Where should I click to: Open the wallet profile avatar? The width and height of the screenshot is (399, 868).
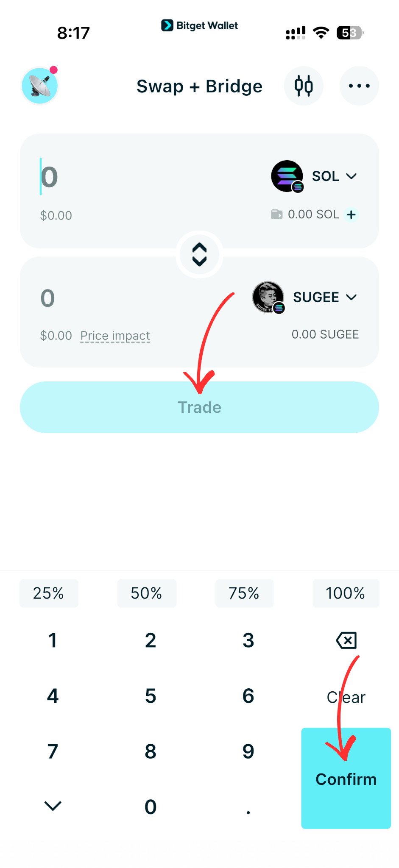39,85
